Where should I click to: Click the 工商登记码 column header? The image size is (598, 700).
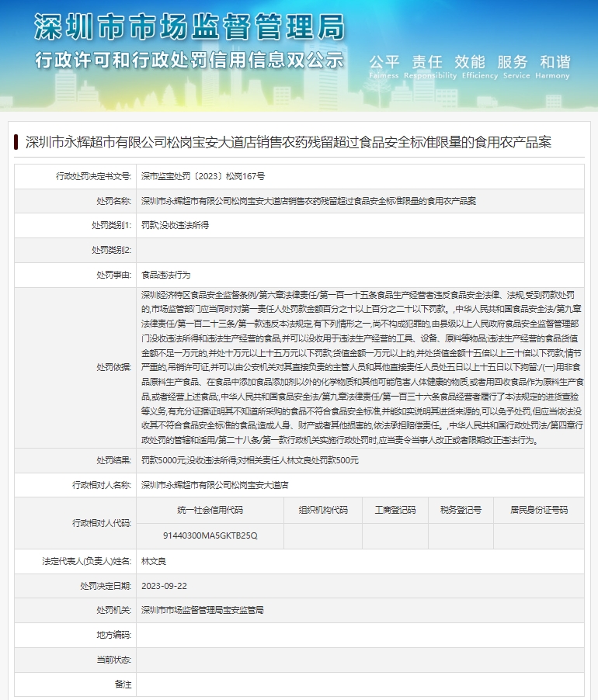coord(395,510)
